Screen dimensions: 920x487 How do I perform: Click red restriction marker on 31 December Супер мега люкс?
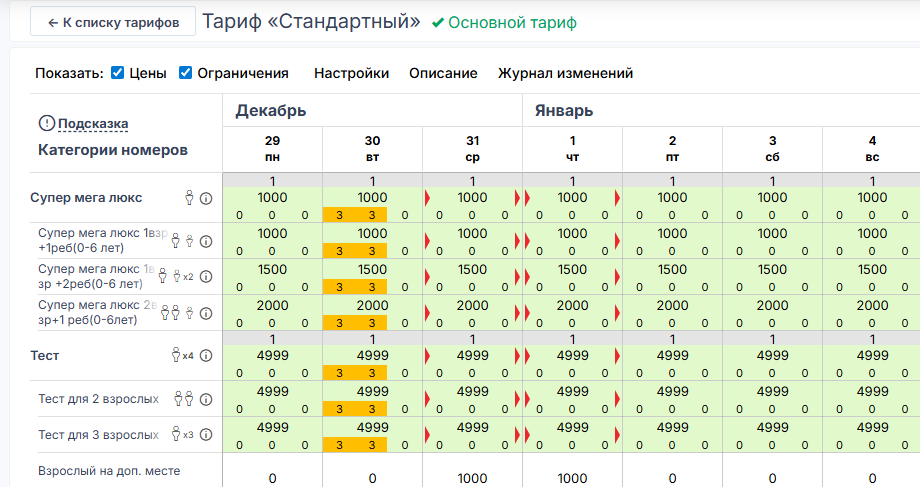pos(429,198)
